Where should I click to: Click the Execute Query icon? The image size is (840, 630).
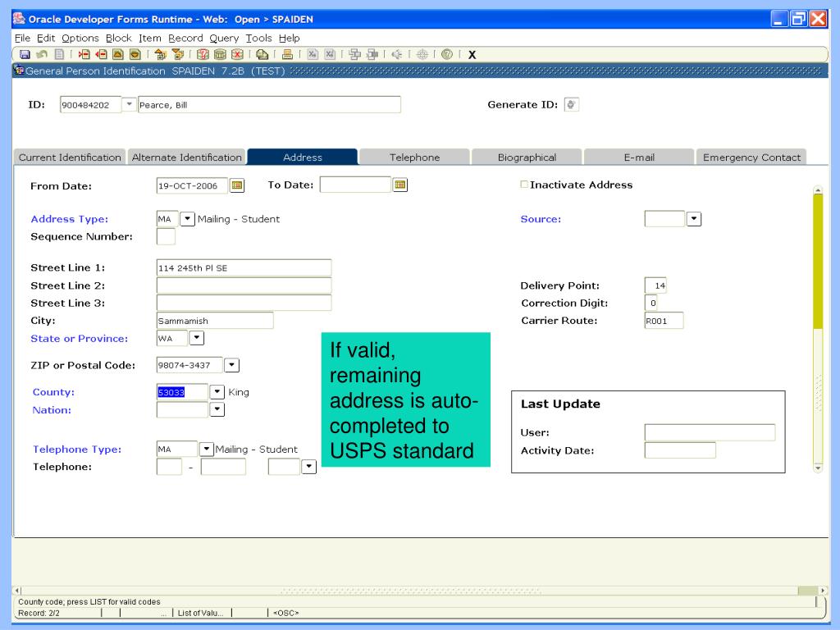point(220,54)
